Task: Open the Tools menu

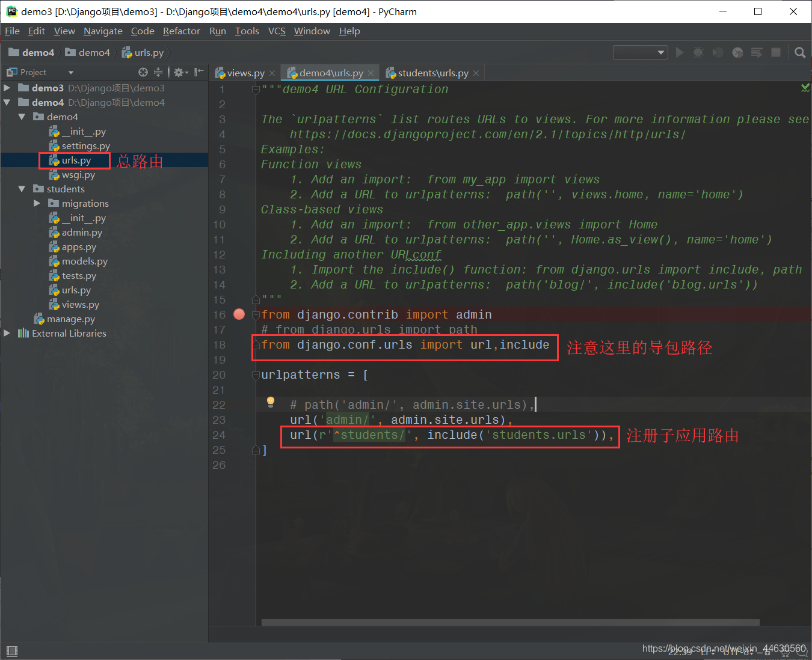Action: click(247, 31)
